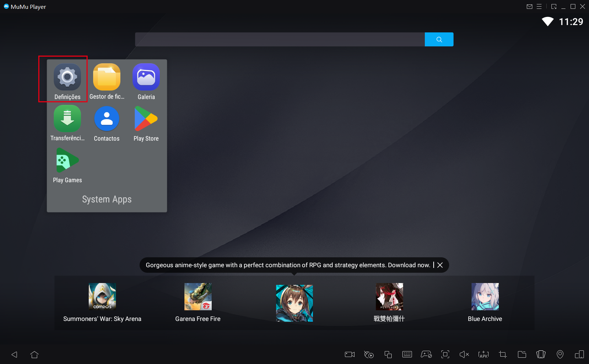The image size is (589, 364).
Task: Click the blue search magnifier button
Action: pyautogui.click(x=439, y=39)
